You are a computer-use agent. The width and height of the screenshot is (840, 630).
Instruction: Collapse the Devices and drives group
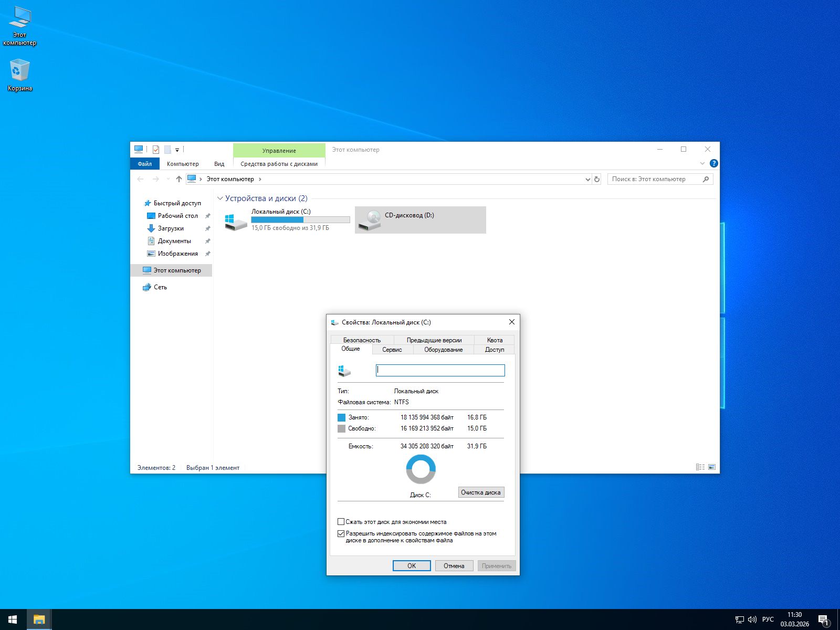click(x=220, y=198)
